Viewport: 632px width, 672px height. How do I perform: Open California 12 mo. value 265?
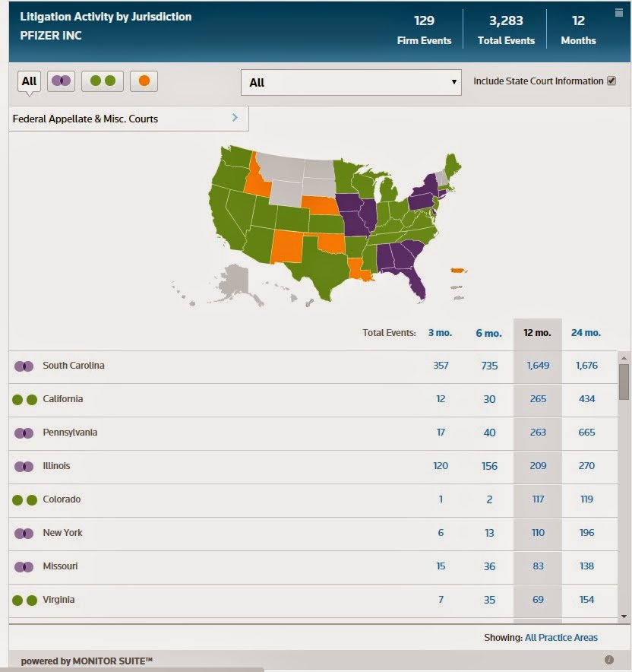(x=538, y=399)
